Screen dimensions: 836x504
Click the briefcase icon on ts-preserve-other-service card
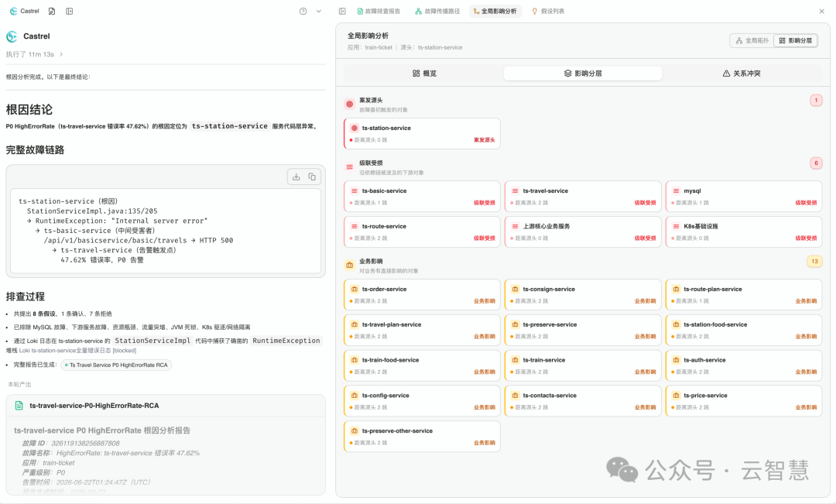pyautogui.click(x=354, y=431)
